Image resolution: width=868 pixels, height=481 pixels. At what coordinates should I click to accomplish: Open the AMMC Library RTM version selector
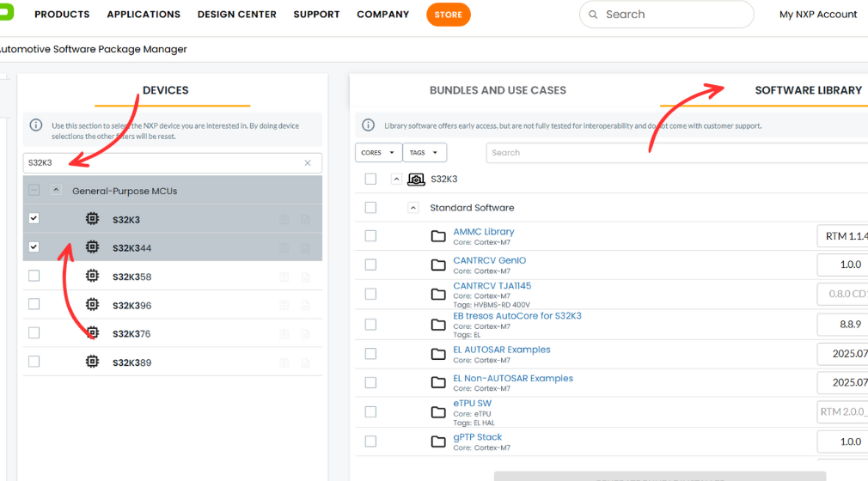tap(842, 236)
